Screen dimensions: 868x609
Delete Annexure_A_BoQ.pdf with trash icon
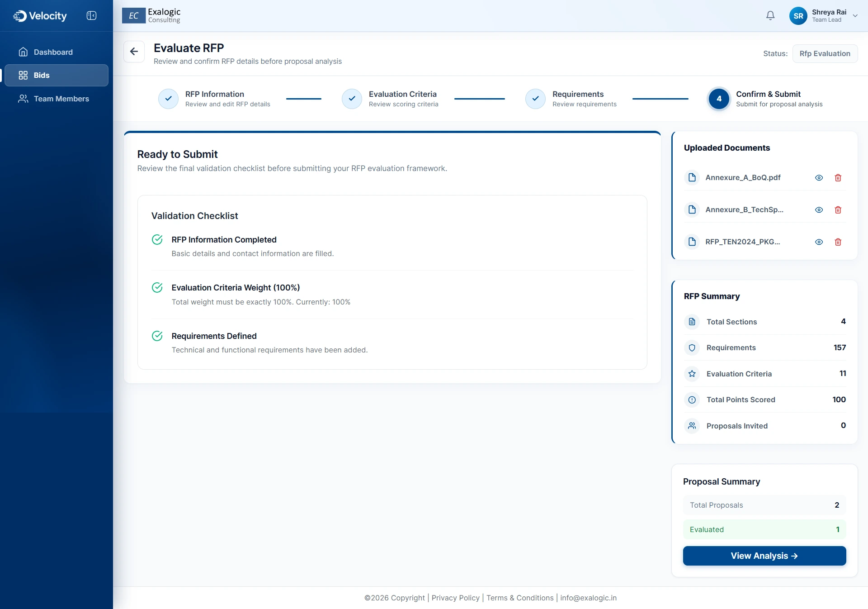coord(838,178)
